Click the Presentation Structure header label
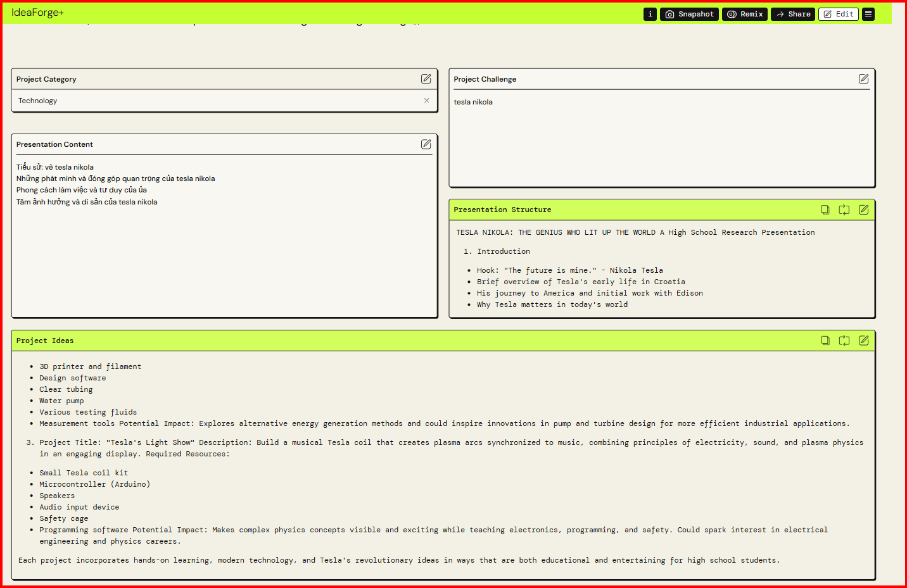 tap(502, 210)
